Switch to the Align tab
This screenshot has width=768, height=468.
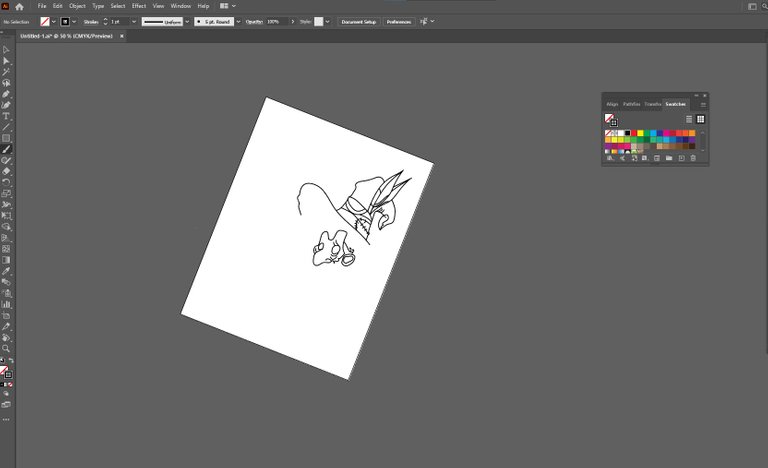click(x=612, y=104)
